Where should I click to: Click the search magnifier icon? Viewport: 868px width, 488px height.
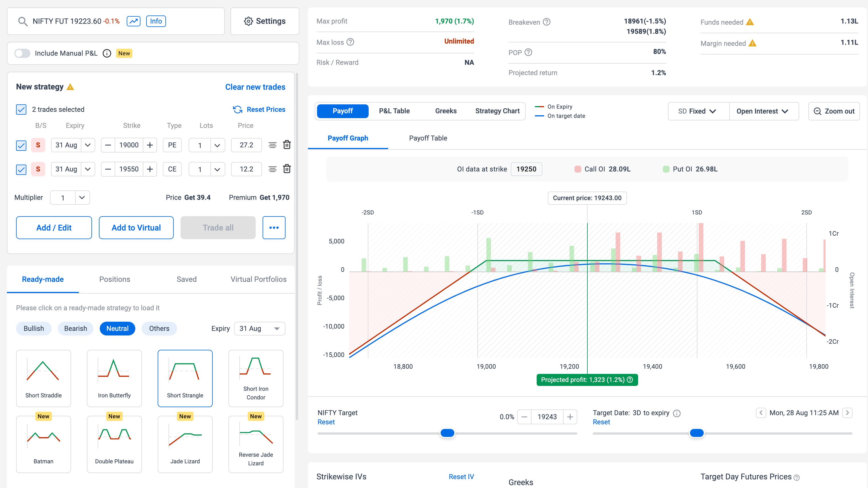[x=23, y=21]
